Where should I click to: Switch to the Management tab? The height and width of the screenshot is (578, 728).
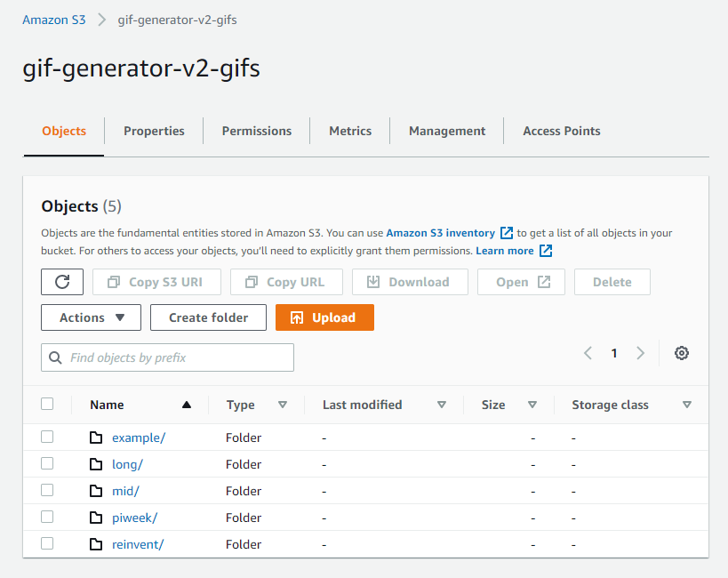coord(447,131)
